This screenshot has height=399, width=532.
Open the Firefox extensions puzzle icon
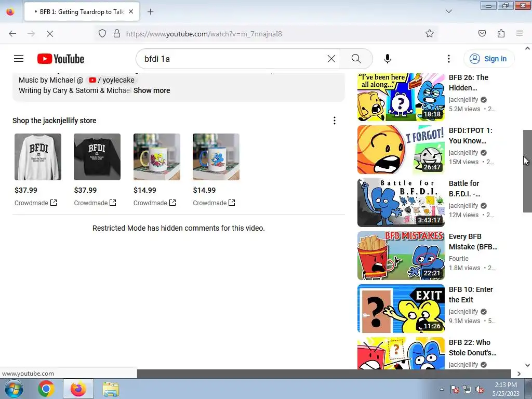[x=501, y=33]
